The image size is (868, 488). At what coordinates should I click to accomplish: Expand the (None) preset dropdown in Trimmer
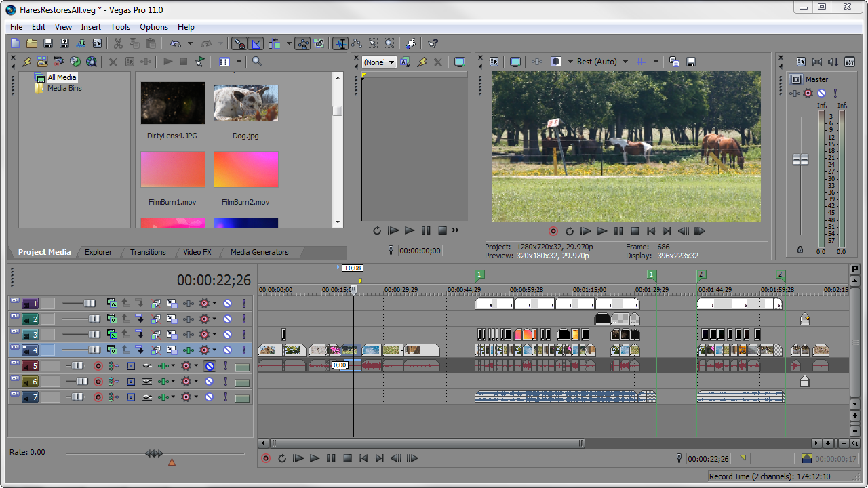(391, 62)
